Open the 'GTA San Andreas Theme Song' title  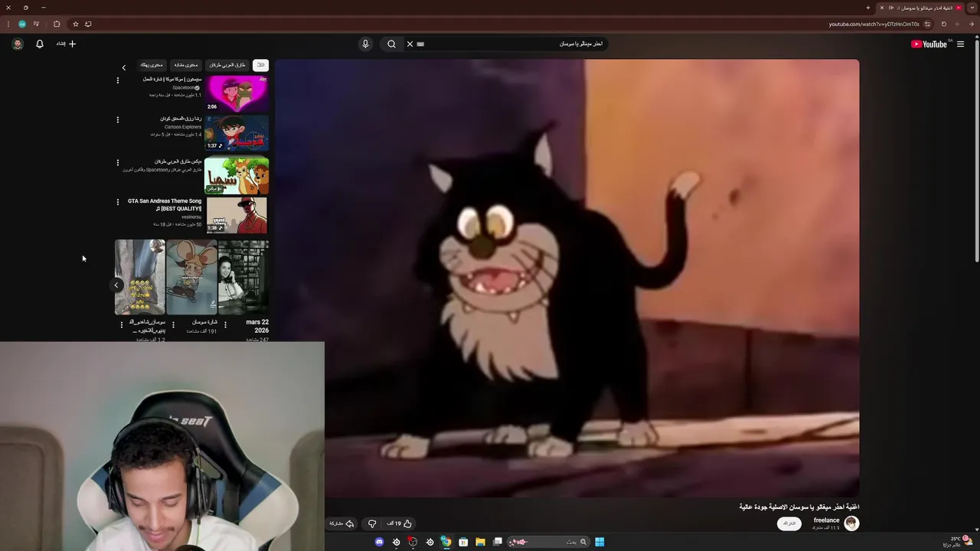165,204
